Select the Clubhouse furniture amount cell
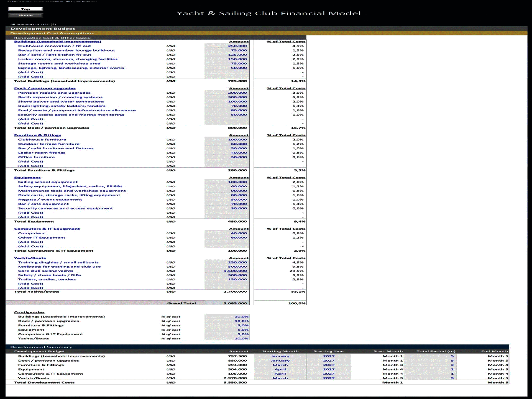Viewport: 532px width, 399px height. tap(227, 140)
